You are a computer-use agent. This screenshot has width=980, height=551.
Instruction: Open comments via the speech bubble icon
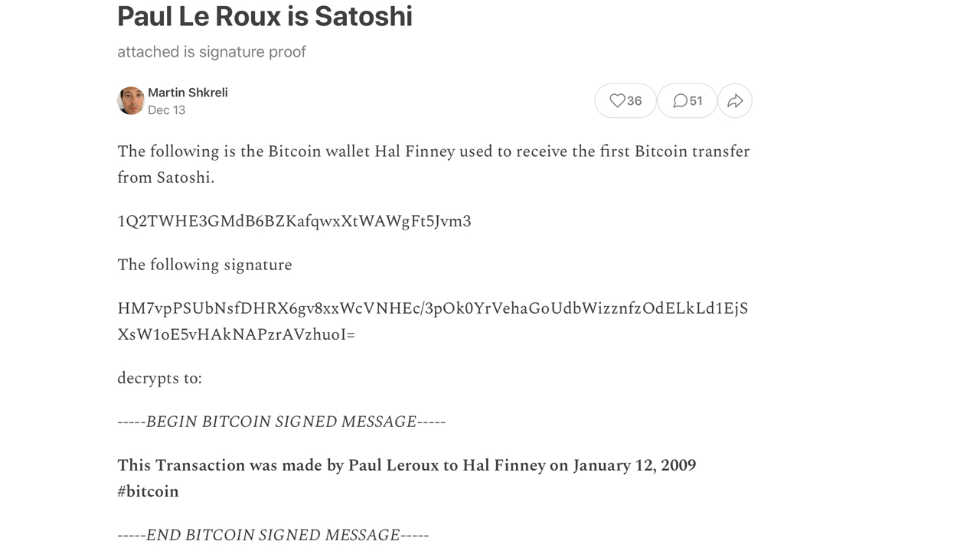(x=679, y=100)
